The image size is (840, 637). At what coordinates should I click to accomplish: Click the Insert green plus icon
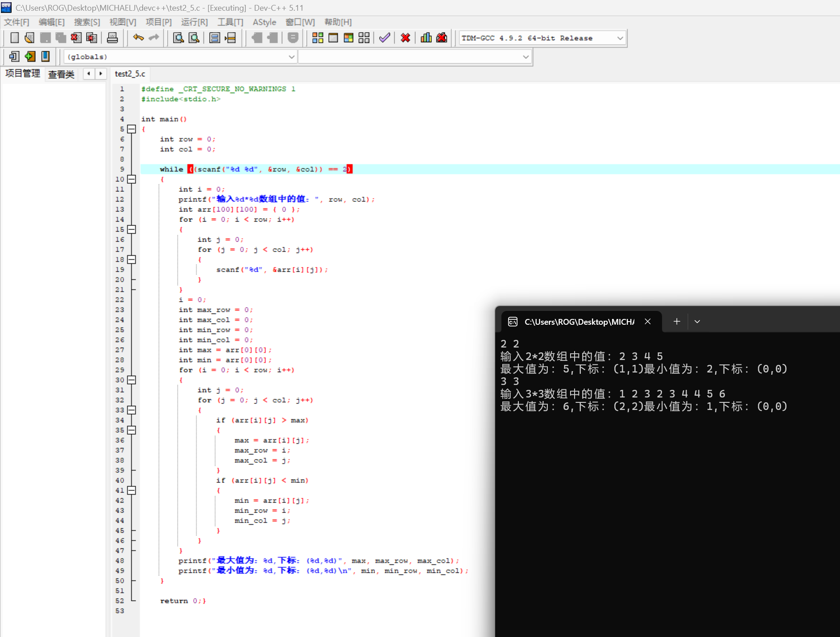tap(30, 57)
